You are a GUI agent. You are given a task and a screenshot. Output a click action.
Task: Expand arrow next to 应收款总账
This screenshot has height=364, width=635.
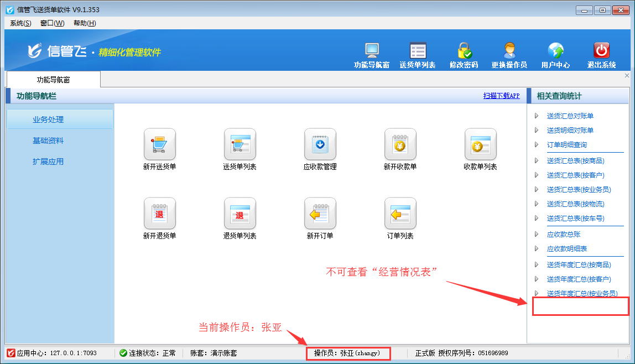click(537, 235)
